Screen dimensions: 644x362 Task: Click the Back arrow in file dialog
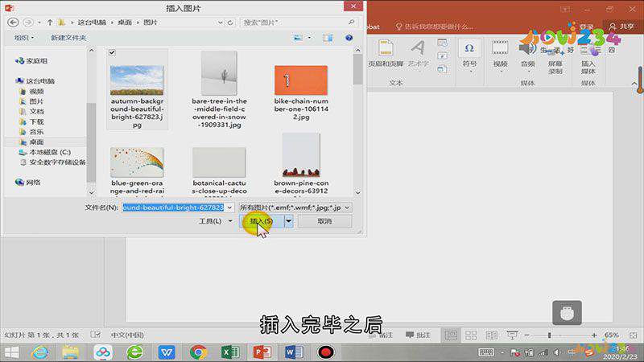pyautogui.click(x=13, y=23)
